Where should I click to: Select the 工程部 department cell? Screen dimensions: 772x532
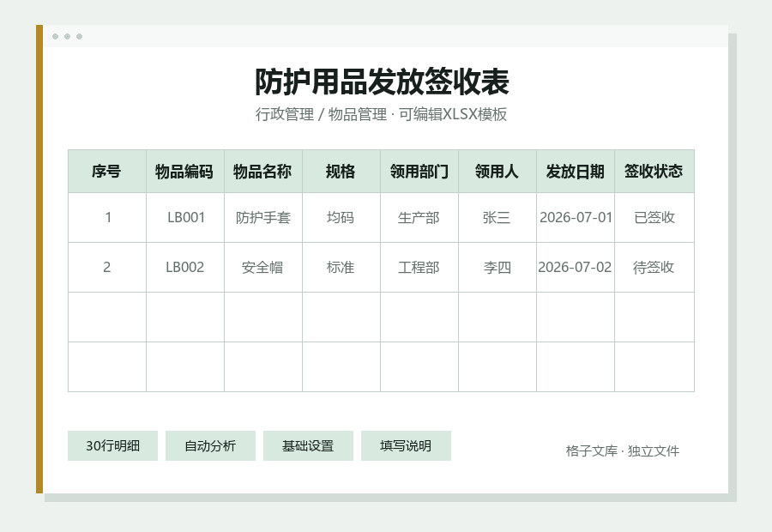419,267
